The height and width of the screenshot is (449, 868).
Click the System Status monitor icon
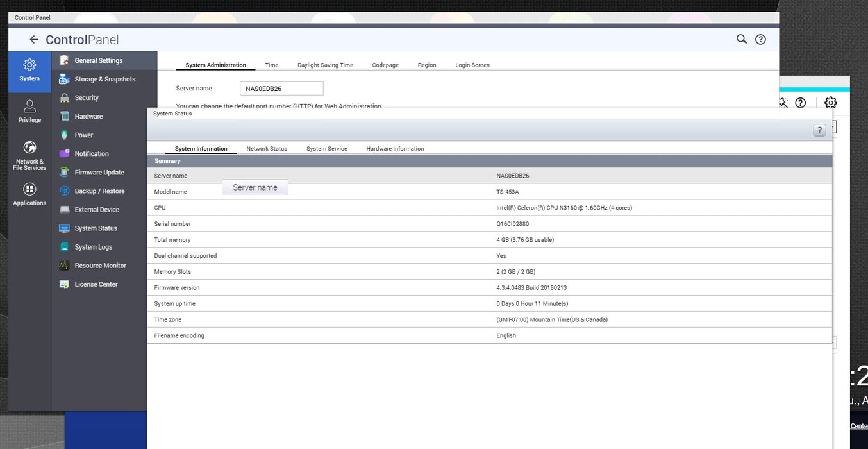64,228
